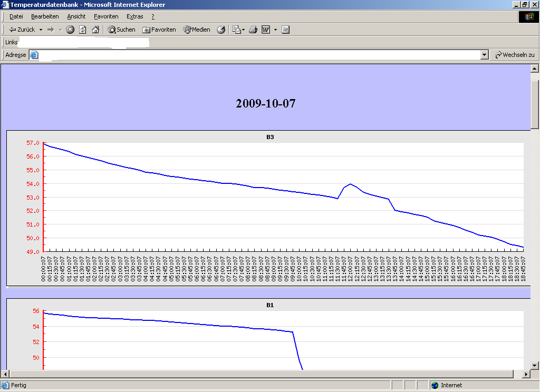The height and width of the screenshot is (392, 540).
Task: Go to the Home page icon
Action: click(x=95, y=30)
